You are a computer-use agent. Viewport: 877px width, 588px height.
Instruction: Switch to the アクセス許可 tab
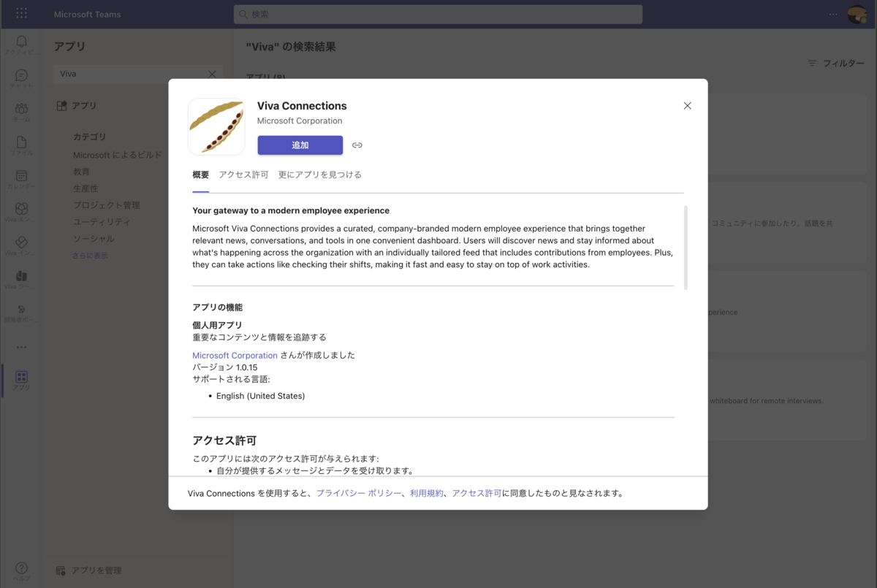click(x=243, y=175)
